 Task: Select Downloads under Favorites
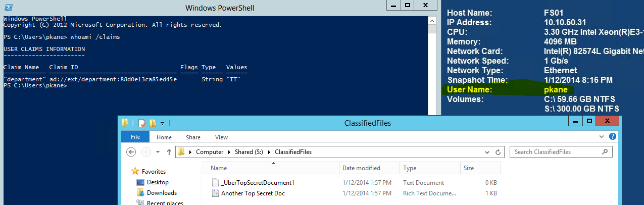(162, 193)
